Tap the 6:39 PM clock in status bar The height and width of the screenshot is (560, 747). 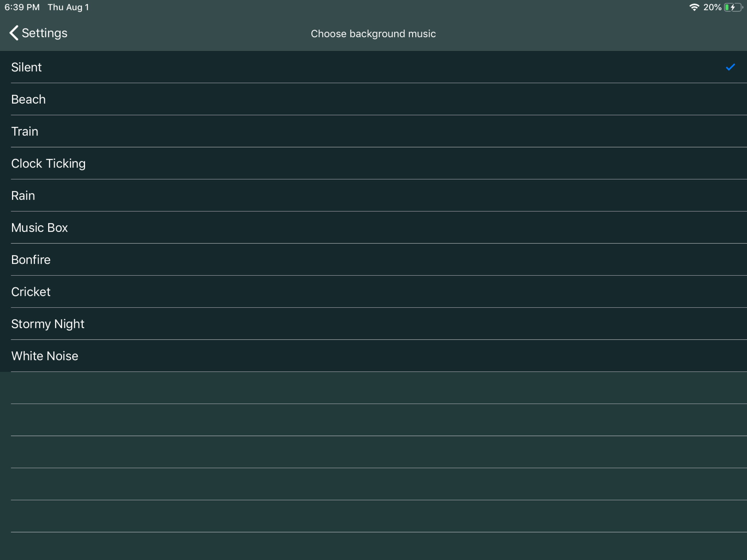(x=22, y=7)
